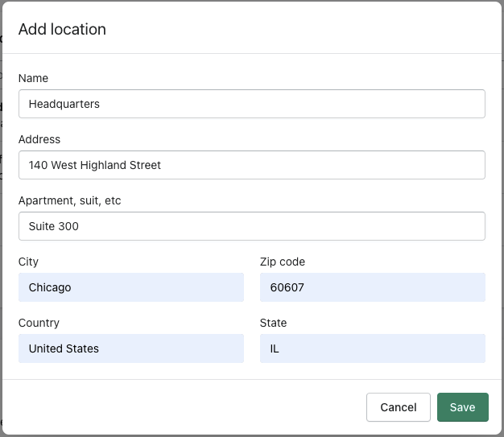The width and height of the screenshot is (504, 437).
Task: Select the Apartment, suit, etc field
Action: [x=251, y=226]
